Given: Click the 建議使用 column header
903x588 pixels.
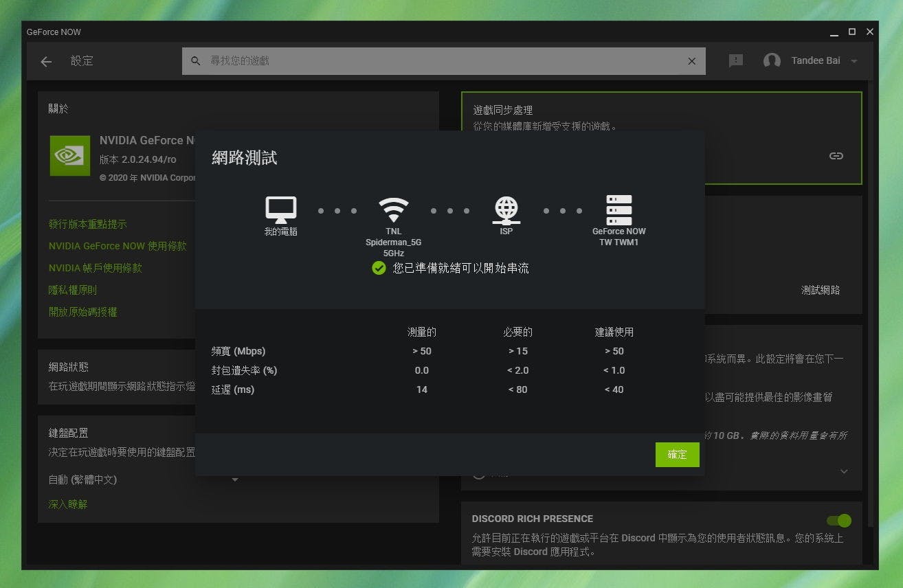Looking at the screenshot, I should pyautogui.click(x=614, y=332).
